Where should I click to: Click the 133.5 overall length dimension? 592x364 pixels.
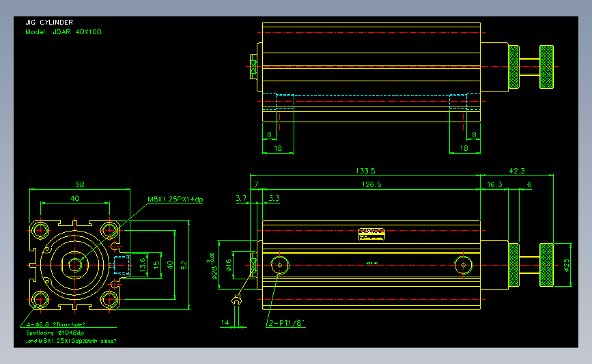[365, 171]
